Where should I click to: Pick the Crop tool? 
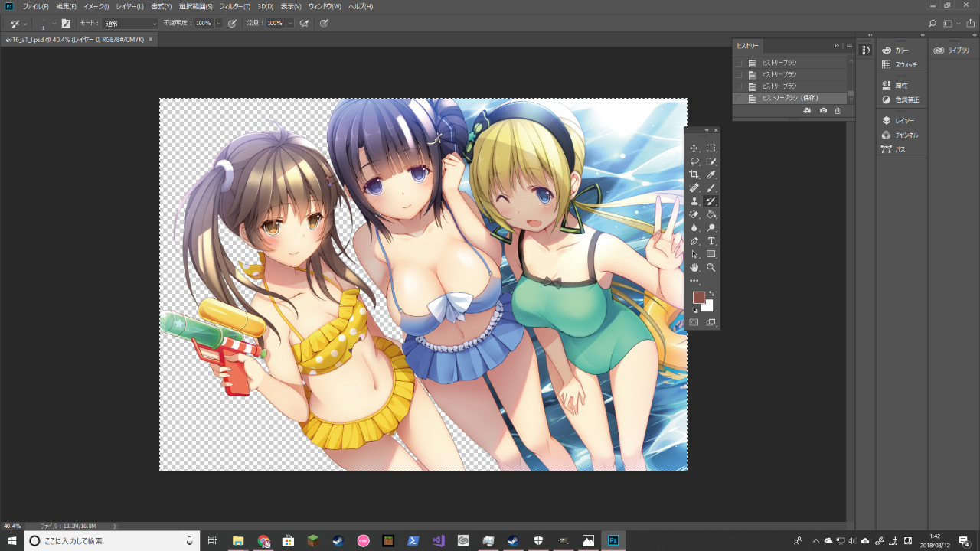pyautogui.click(x=694, y=174)
